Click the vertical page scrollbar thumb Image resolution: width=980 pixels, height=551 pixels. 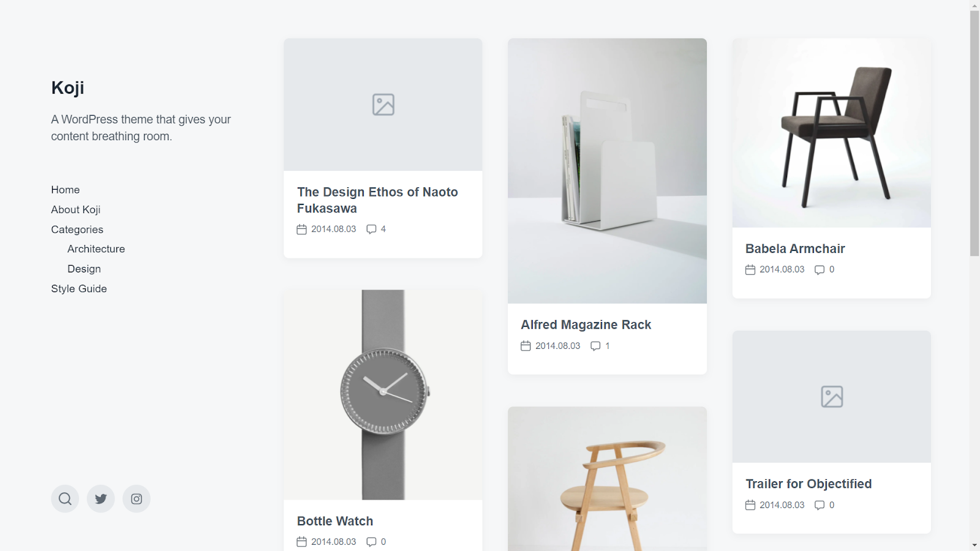pyautogui.click(x=974, y=133)
